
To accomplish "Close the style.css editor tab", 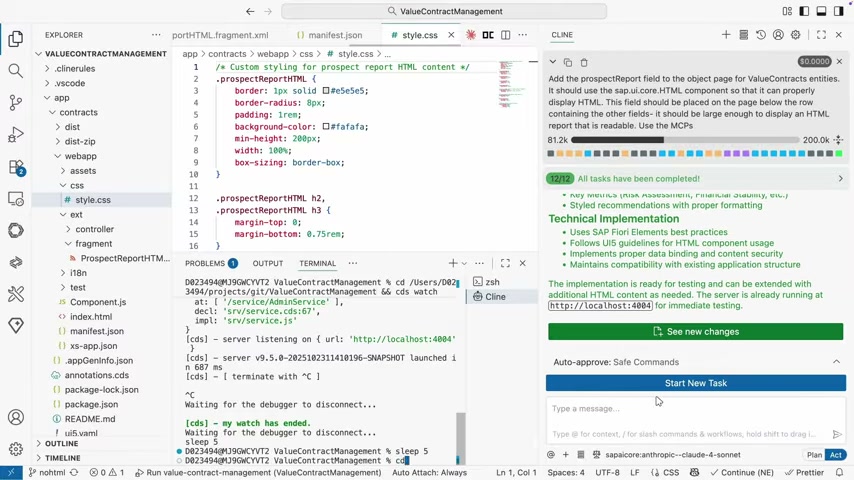I will [451, 35].
